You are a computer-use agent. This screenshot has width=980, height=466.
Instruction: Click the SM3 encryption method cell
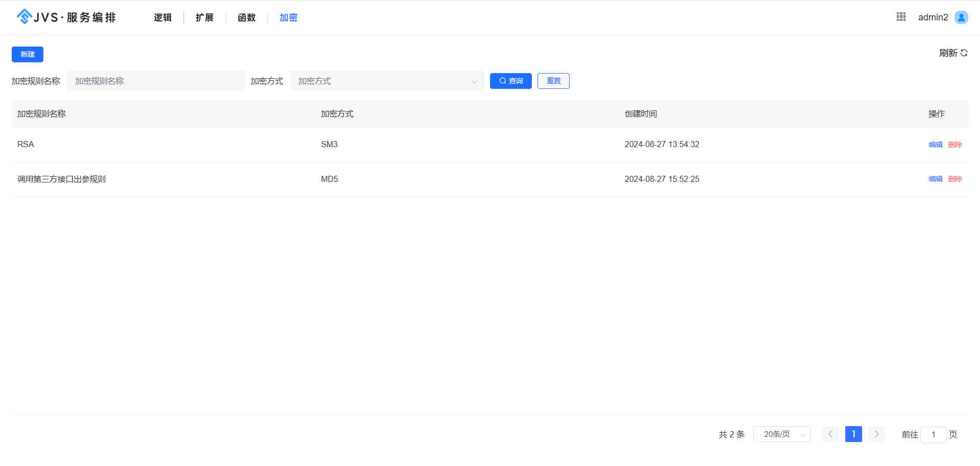(x=329, y=145)
